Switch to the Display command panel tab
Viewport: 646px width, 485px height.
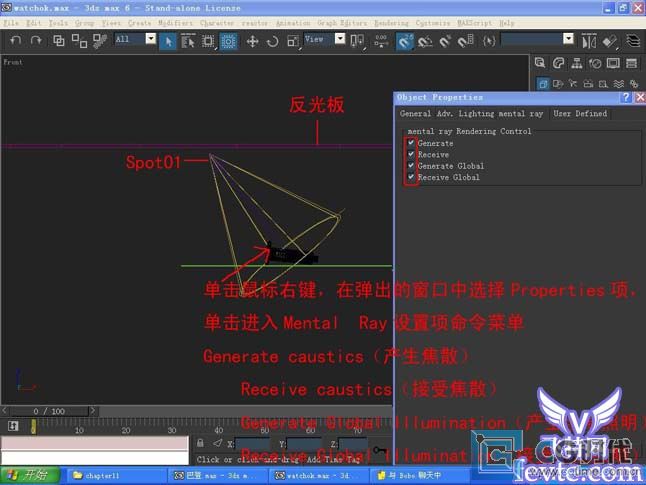pos(613,63)
